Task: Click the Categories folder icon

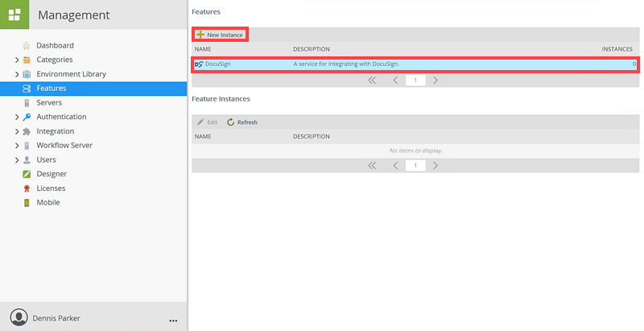Action: click(x=27, y=60)
